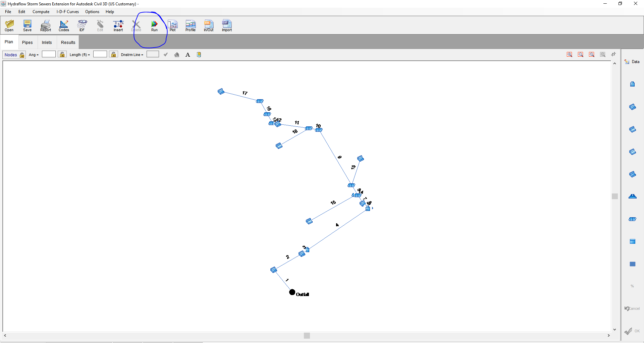Cancel the Data panel changes
Viewport: 644px width, 343px height.
click(x=632, y=308)
